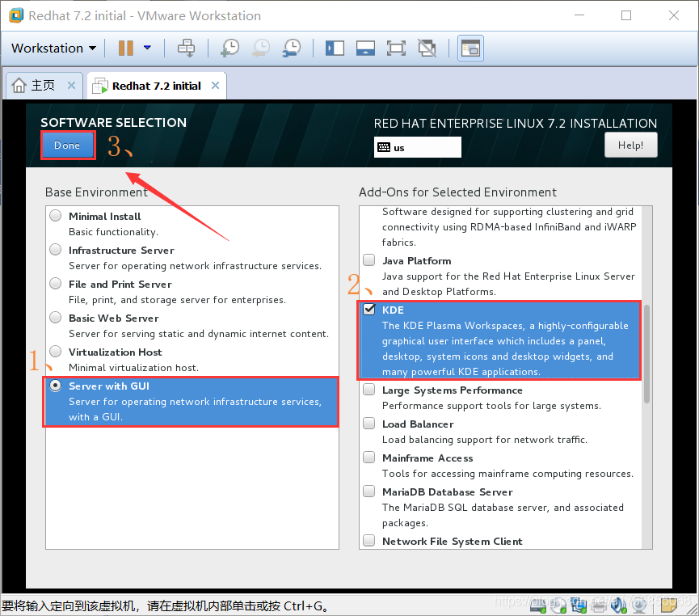Screen dimensions: 699x616
Task: Select Virtualization Host radio button
Action: pyautogui.click(x=56, y=352)
